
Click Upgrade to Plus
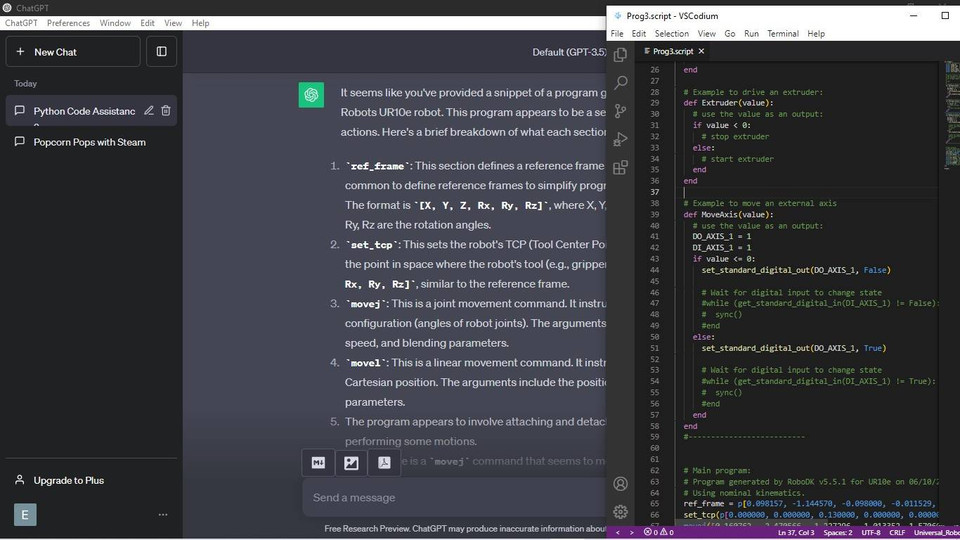pos(68,480)
